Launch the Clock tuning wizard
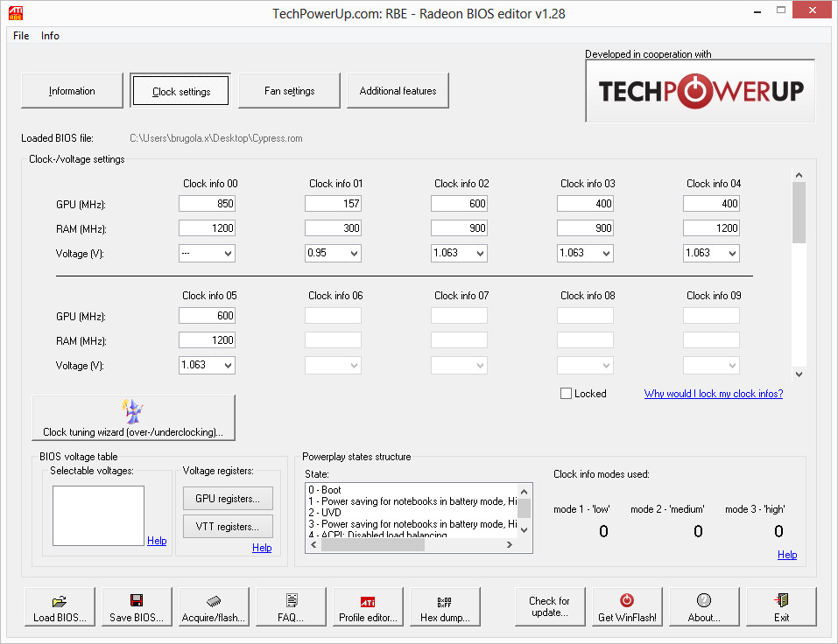838x644 pixels. click(x=134, y=417)
